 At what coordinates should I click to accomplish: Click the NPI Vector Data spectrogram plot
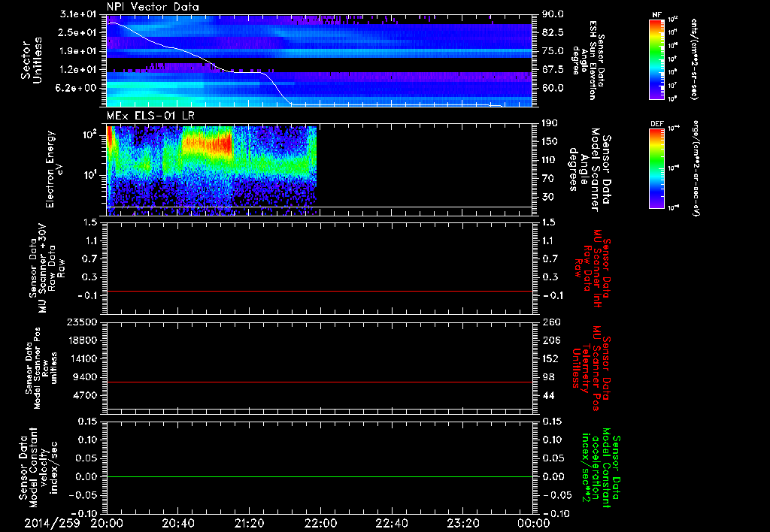tap(319, 61)
